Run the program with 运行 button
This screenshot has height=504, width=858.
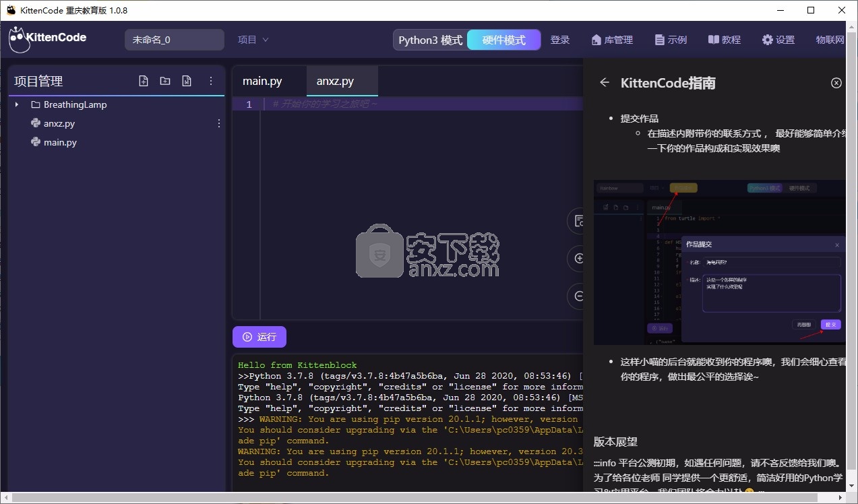point(259,337)
